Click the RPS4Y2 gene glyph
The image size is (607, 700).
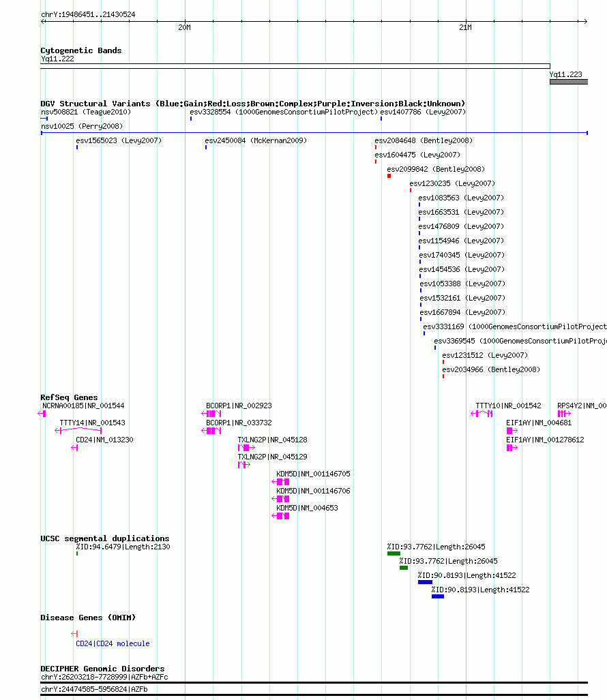pos(564,414)
